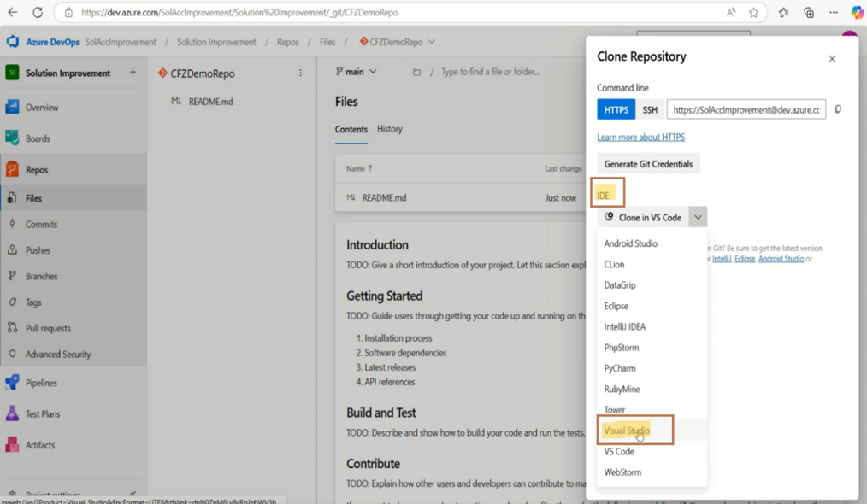Click Repos breadcrumb in the header
This screenshot has height=504, width=867.
click(287, 42)
